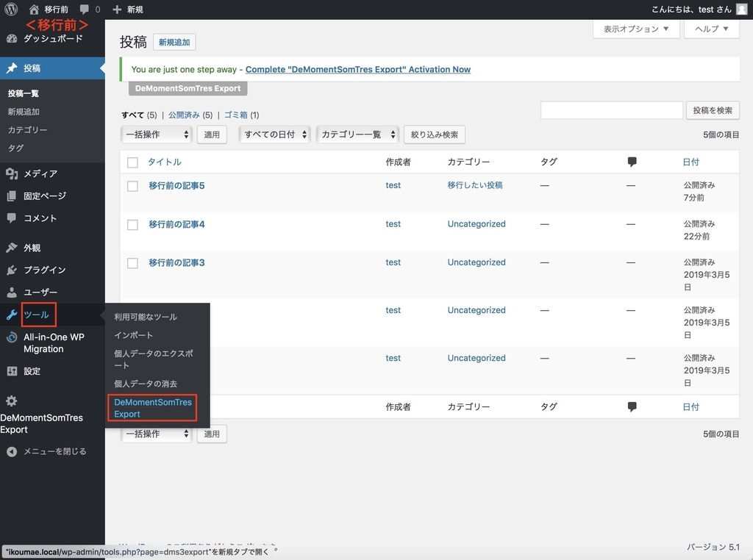Screen dimensions: 753x560
Task: Select インポート in the tools flyout
Action: coord(134,335)
